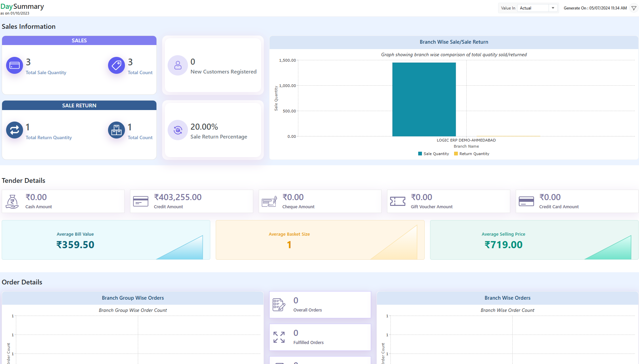Click the Fulfilled Orders arrows icon

tap(279, 337)
